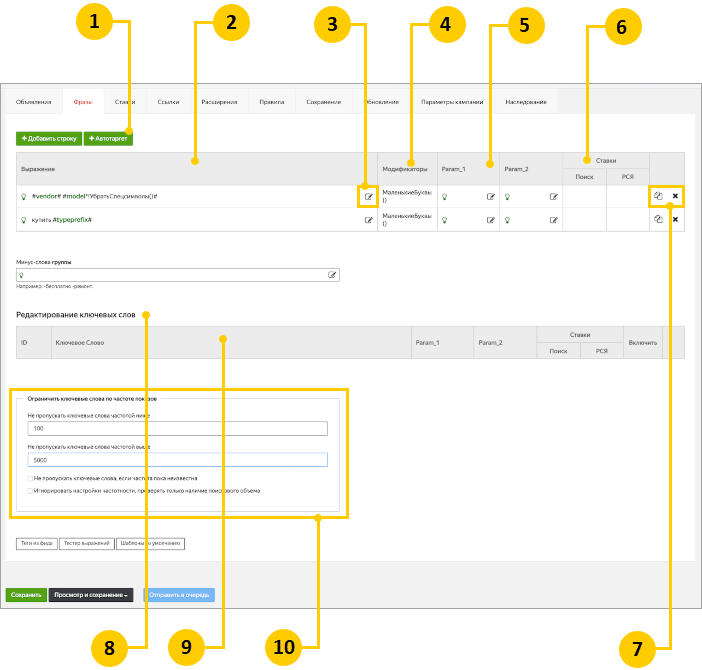702x670 pixels.
Task: Open the 'Параметры кампании' tab
Action: pyautogui.click(x=452, y=102)
